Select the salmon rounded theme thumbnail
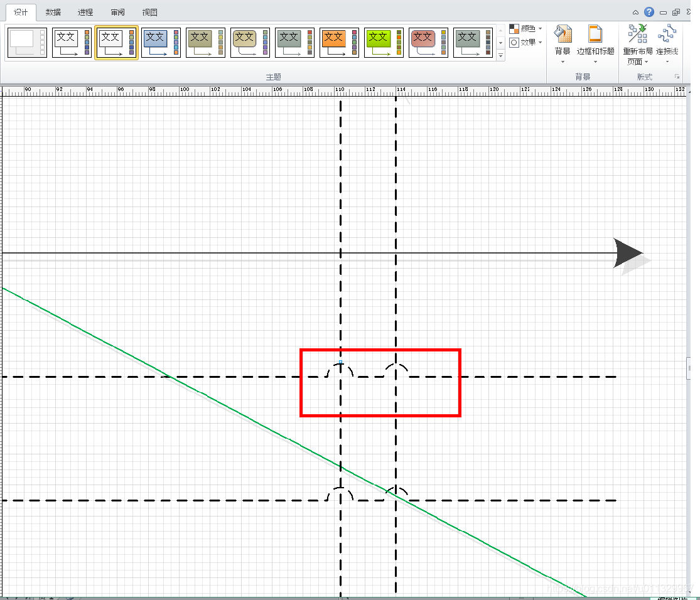This screenshot has width=700, height=600. point(429,43)
